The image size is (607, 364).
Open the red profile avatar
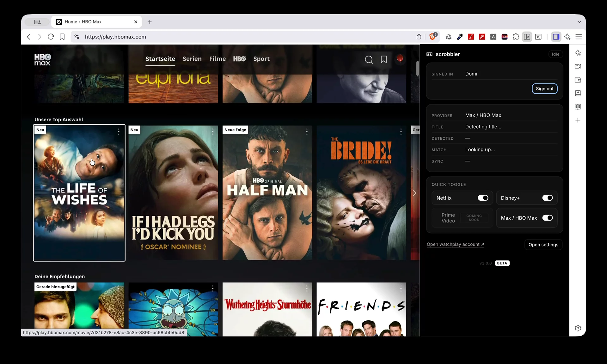point(400,59)
